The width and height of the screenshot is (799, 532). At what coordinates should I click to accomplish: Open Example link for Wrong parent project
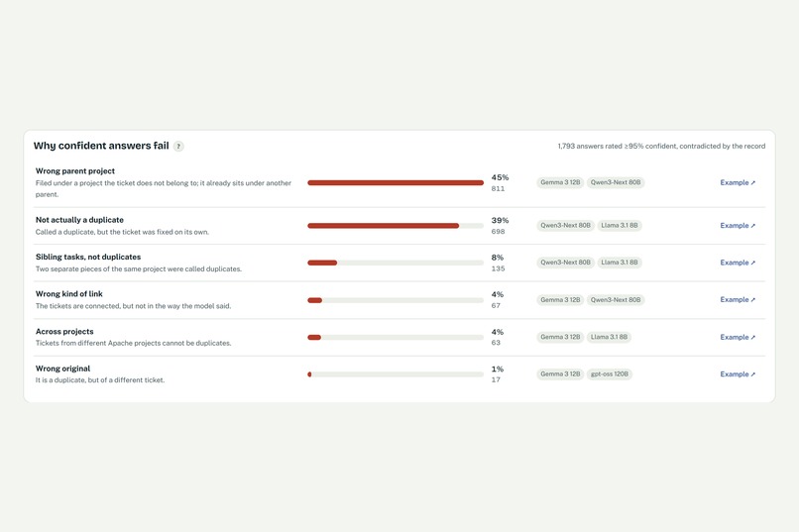(x=738, y=182)
